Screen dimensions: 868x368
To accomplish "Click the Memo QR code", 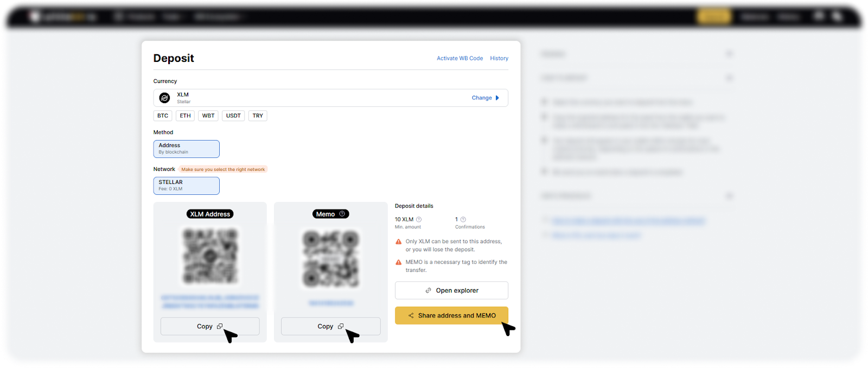I will 330,258.
